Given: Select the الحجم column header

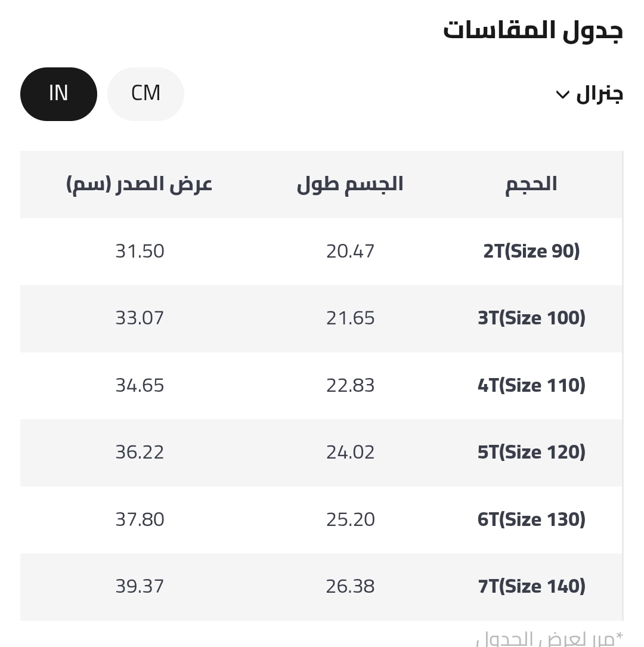Looking at the screenshot, I should (531, 184).
